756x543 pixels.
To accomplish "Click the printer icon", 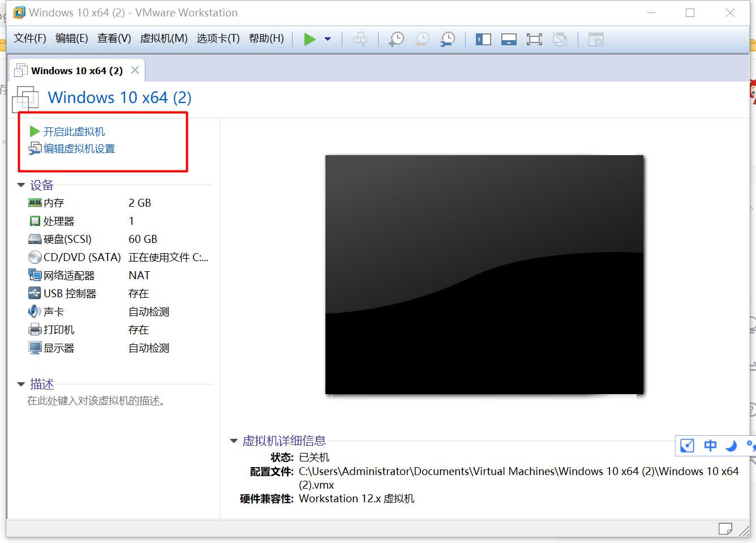I will coord(35,330).
